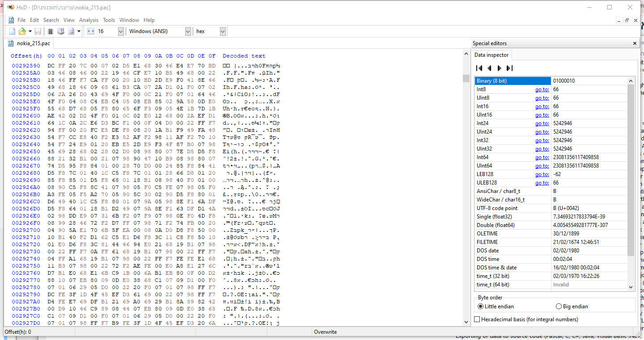Image resolution: width=644 pixels, height=340 pixels.
Task: Expand the Open file recent-files arrow
Action: tap(30, 31)
